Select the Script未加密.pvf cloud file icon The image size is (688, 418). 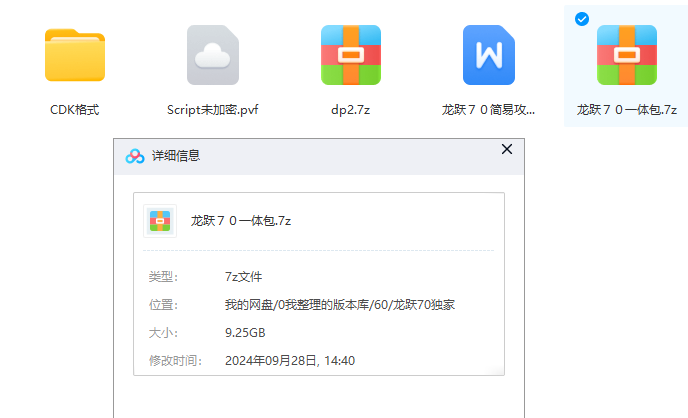213,55
